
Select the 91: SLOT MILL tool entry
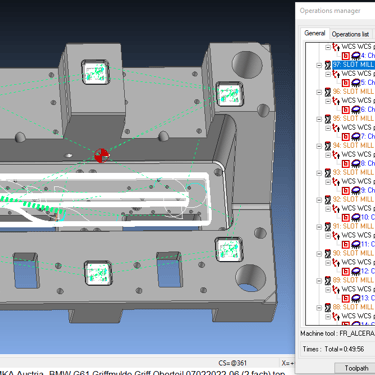point(353,226)
